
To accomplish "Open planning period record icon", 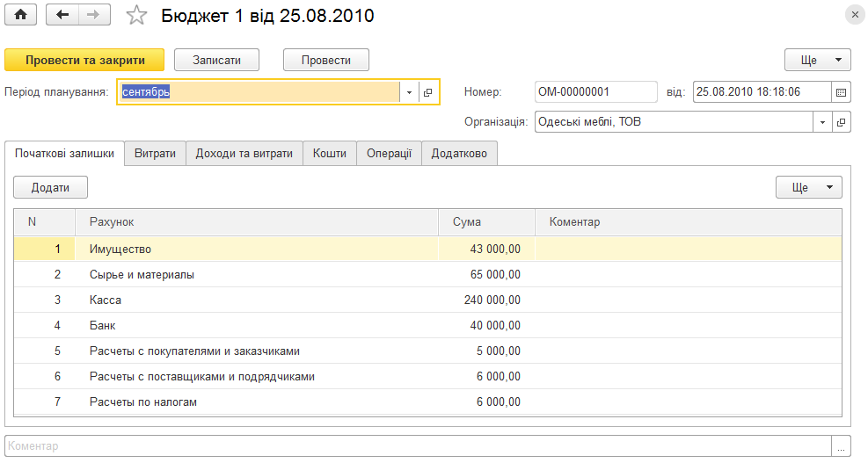I will click(428, 92).
